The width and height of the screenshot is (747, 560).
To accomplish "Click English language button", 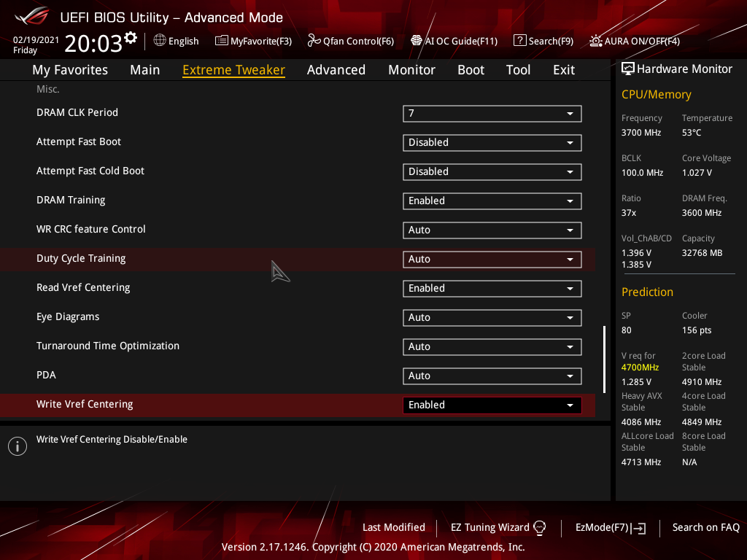I will pyautogui.click(x=183, y=42).
